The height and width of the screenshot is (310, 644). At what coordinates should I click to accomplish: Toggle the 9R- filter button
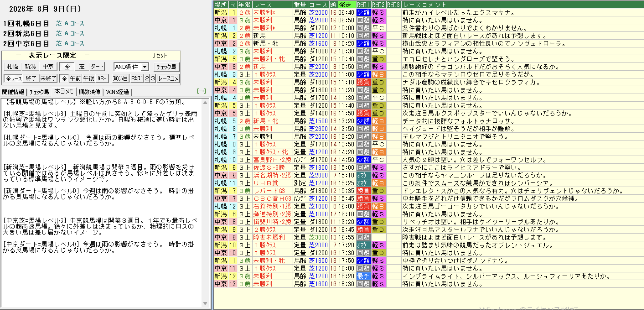coord(102,79)
